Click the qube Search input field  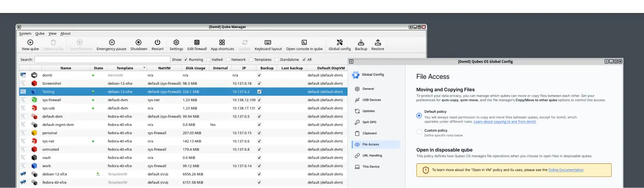pyautogui.click(x=102, y=60)
